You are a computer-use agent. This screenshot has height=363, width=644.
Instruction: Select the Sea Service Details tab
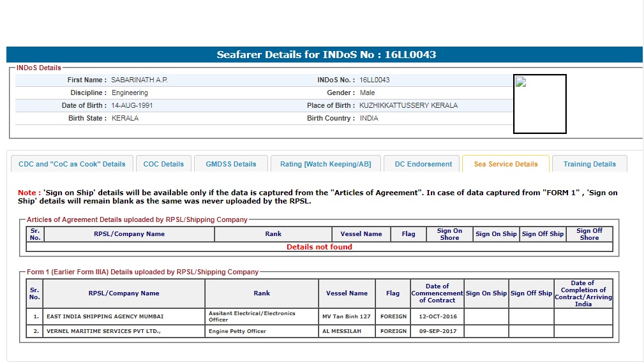505,164
